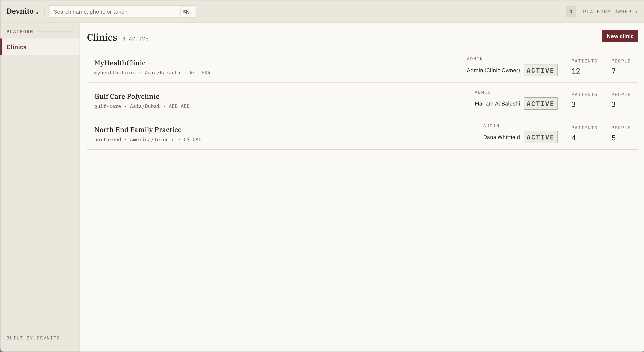Click ACTIVE badge in MyHealthClinic row
The image size is (644, 352).
[x=540, y=70]
